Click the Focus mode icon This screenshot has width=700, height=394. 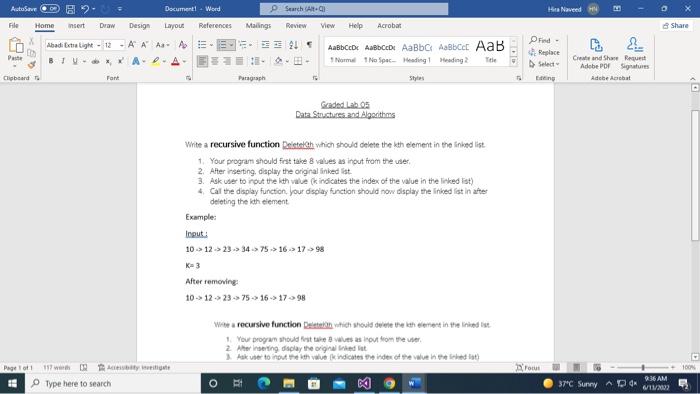coord(528,367)
